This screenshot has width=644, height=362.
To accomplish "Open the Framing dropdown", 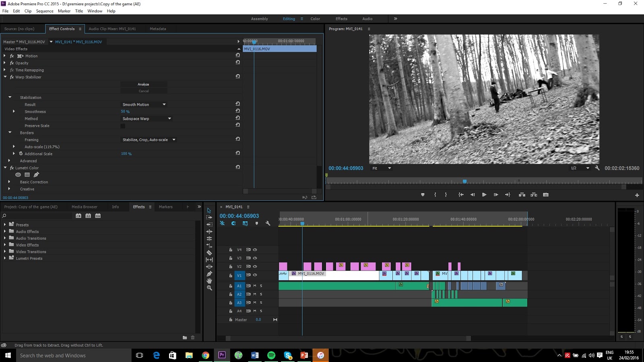I will click(149, 140).
